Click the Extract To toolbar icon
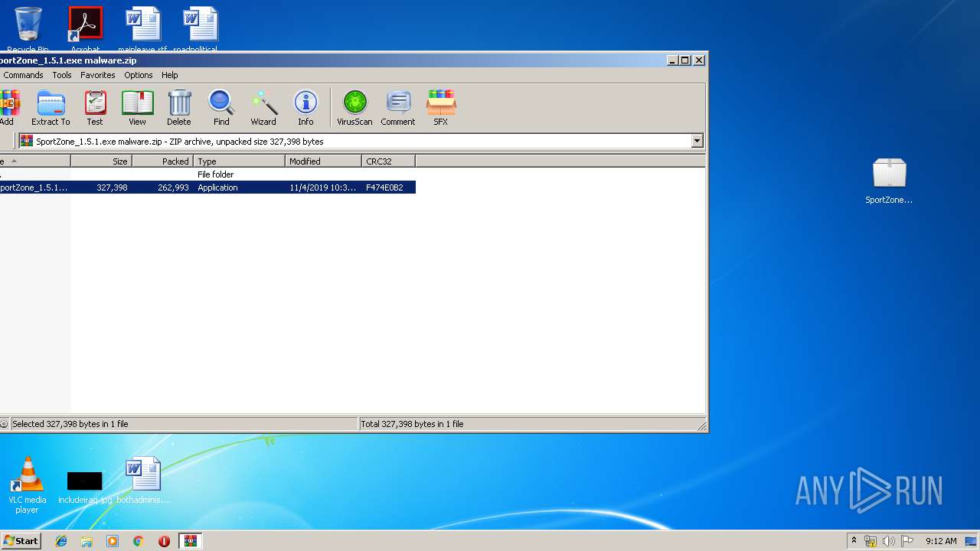This screenshot has height=551, width=980. [51, 108]
